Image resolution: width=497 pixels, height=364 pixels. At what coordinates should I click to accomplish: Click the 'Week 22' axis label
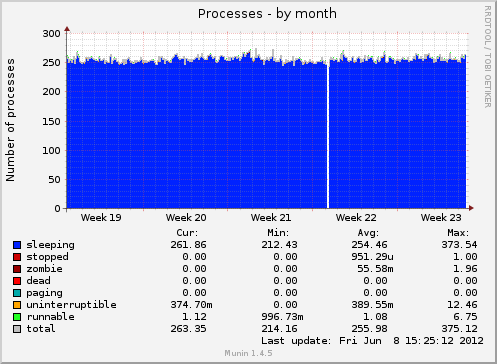[356, 218]
